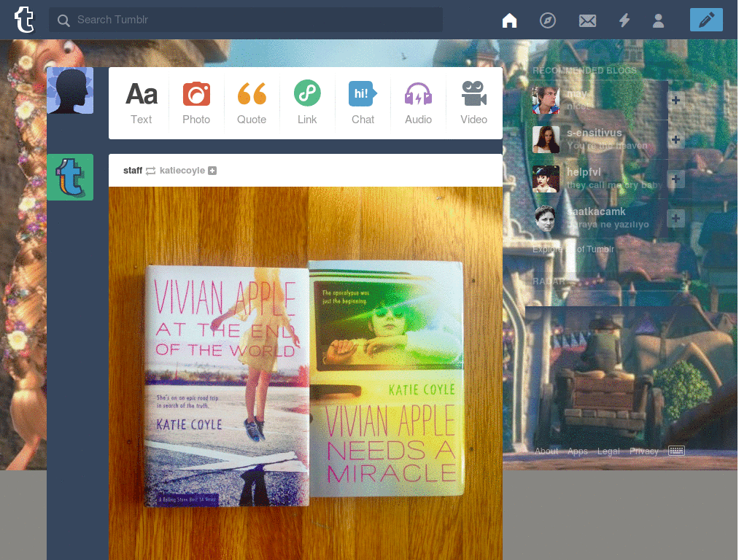Image resolution: width=747 pixels, height=560 pixels.
Task: Open the Inbox envelope icon
Action: pos(587,20)
